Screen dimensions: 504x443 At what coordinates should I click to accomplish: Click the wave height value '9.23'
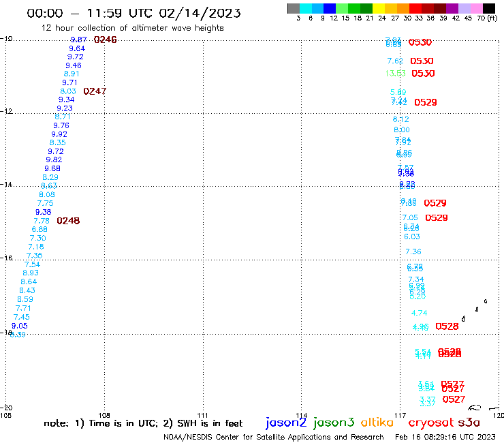pos(64,108)
